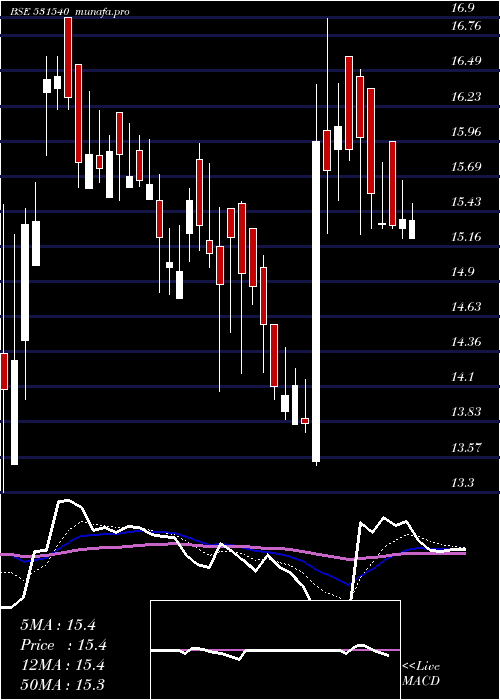
Task: Click the 14.36 price axis label
Action: pyautogui.click(x=466, y=342)
